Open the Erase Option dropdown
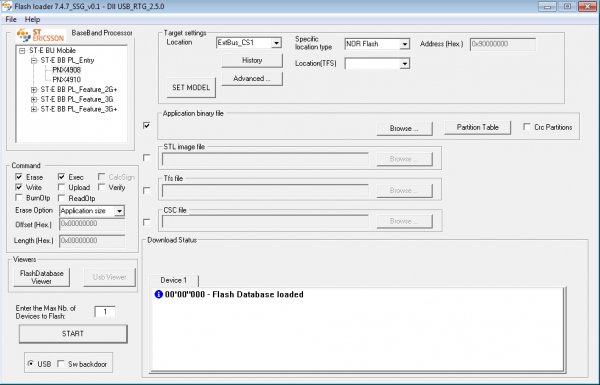This screenshot has height=385, width=600. tap(119, 211)
